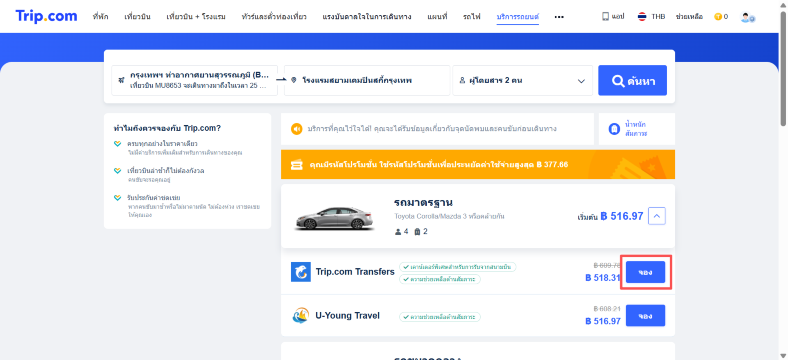Open the user profile avatar

747,17
